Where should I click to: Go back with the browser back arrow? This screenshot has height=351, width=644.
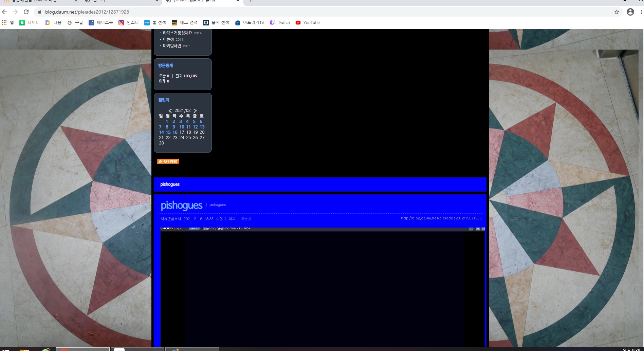coord(4,12)
